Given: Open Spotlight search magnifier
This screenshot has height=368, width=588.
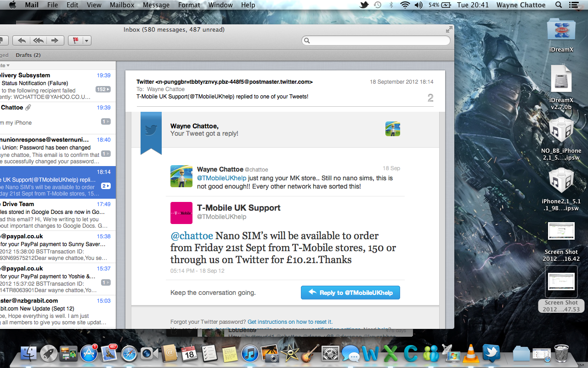Looking at the screenshot, I should pos(559,5).
